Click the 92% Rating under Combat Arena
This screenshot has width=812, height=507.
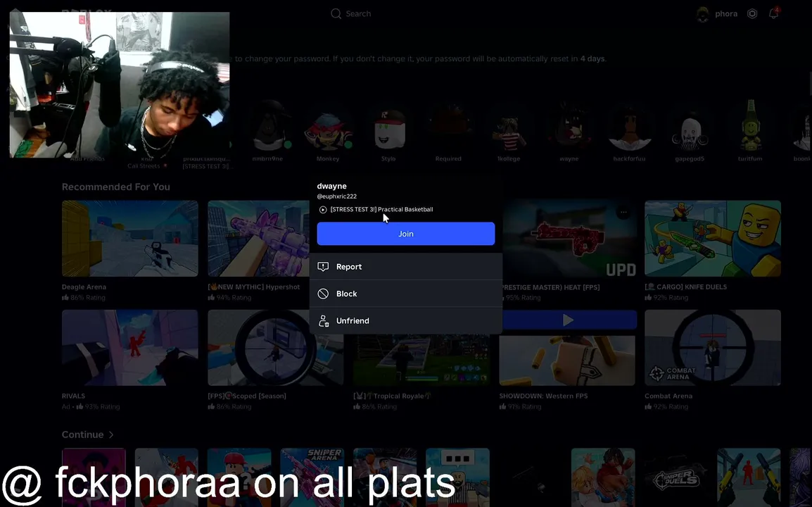click(x=666, y=406)
